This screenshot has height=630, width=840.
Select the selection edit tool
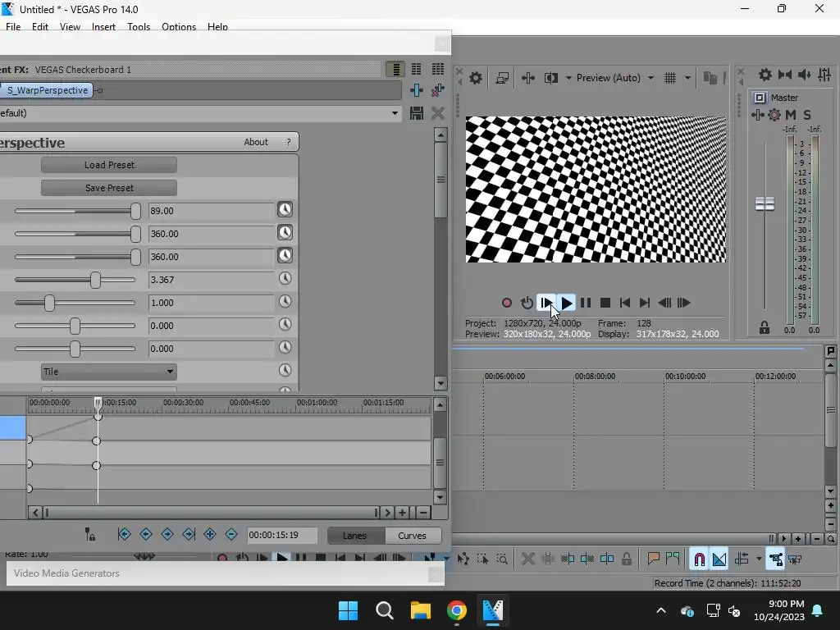482,559
